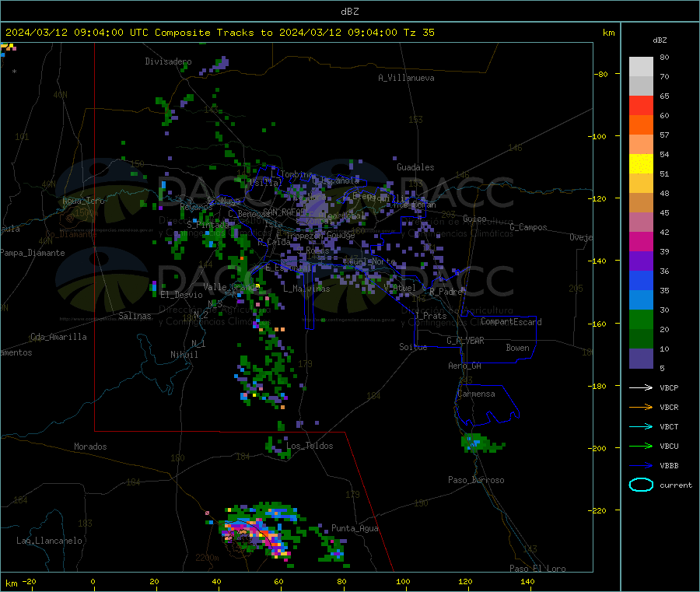Click the 20 dBZ green color swatch

(x=641, y=319)
